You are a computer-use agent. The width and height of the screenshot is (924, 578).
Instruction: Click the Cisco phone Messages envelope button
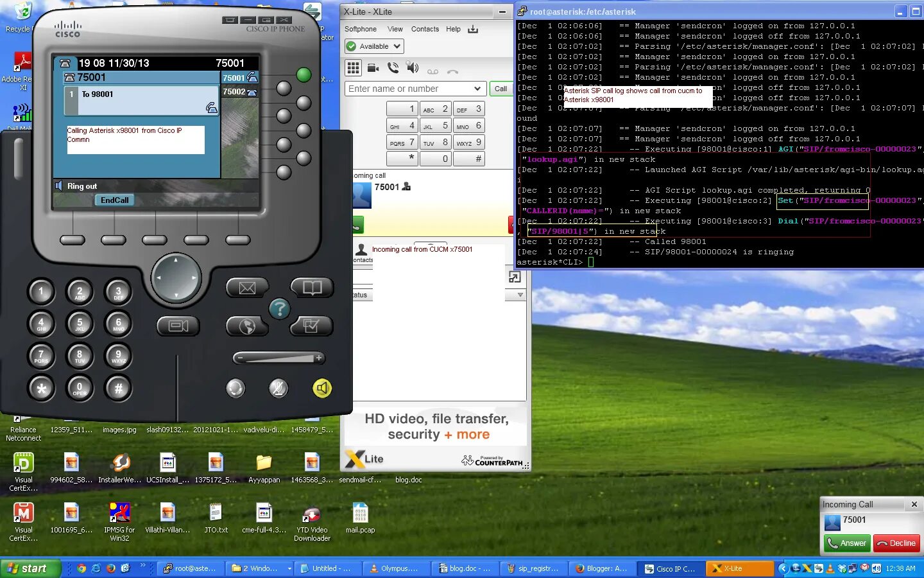coord(247,288)
